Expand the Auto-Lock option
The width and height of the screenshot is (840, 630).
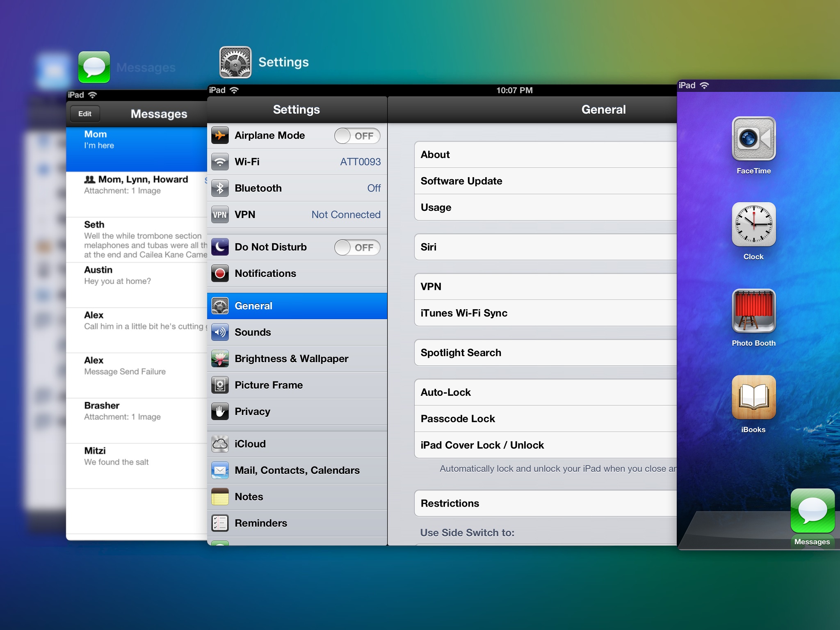click(546, 393)
